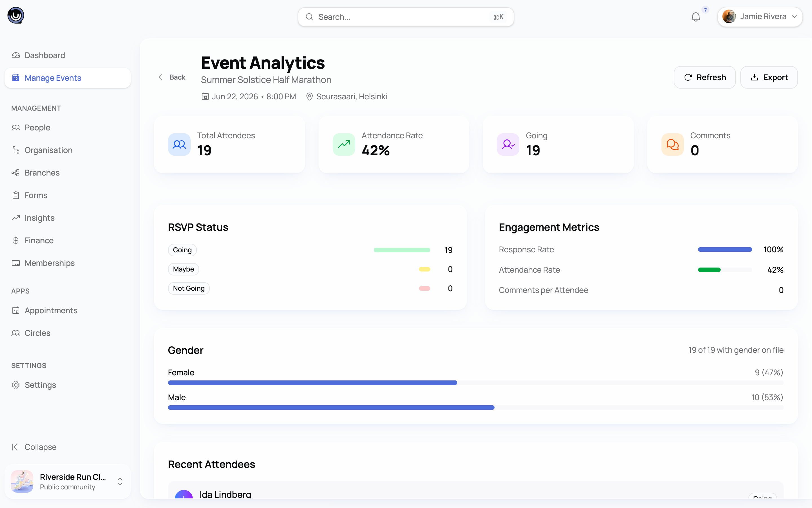The width and height of the screenshot is (812, 508).
Task: Click the Circles people icon
Action: 16,333
